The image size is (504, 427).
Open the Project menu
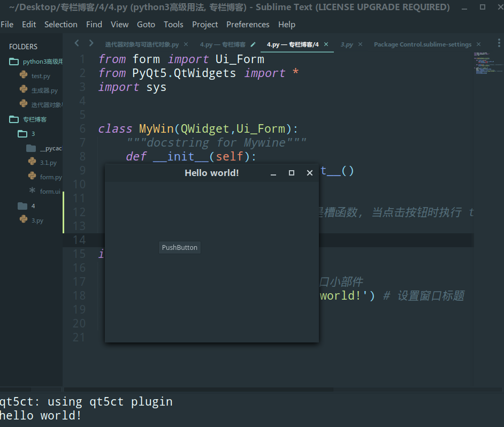(205, 25)
